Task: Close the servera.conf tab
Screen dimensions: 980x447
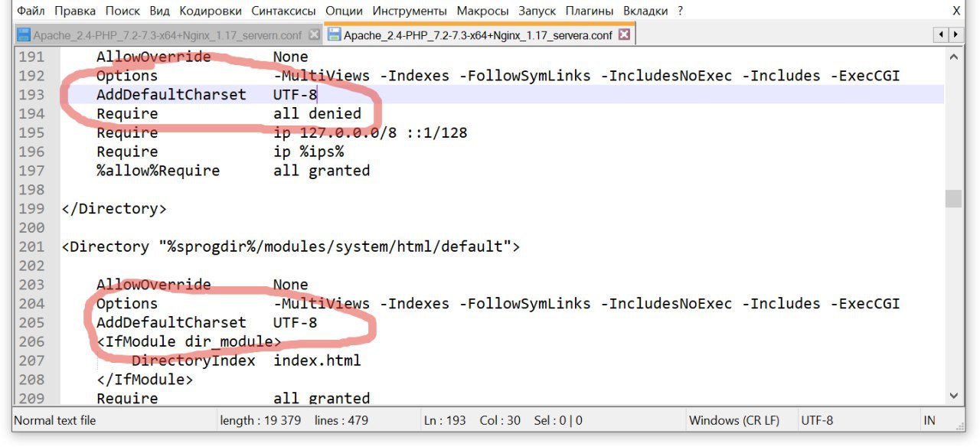Action: pyautogui.click(x=624, y=35)
